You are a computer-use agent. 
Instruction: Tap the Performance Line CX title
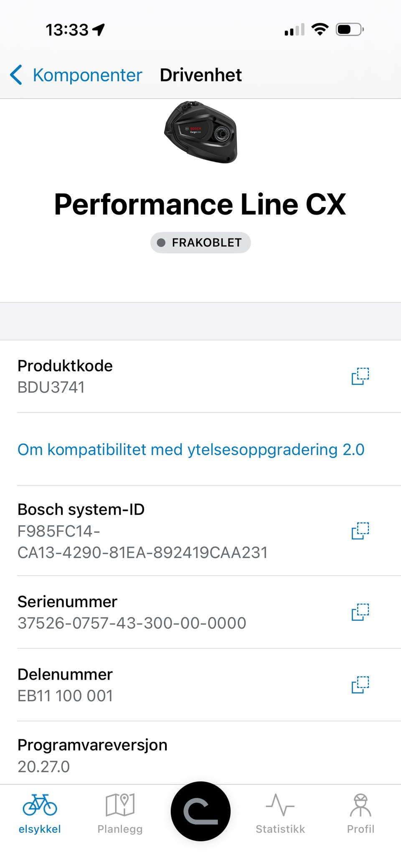coord(200,204)
